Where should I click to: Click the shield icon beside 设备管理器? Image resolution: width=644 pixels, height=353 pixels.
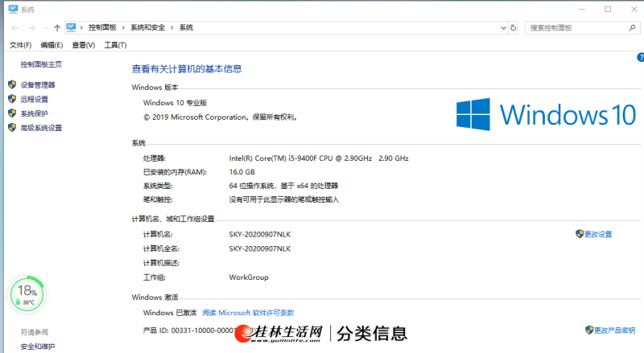[12, 84]
